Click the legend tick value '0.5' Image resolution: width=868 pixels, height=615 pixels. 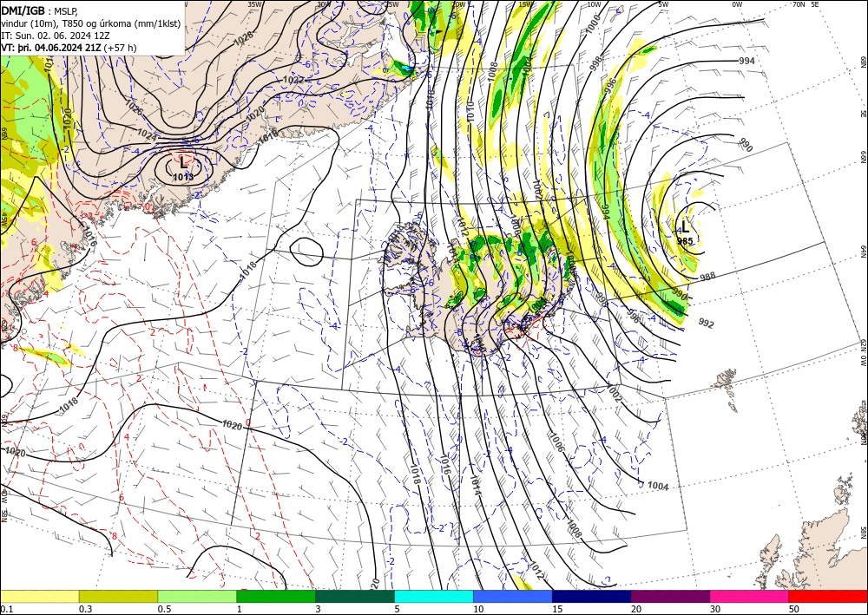[x=164, y=609]
